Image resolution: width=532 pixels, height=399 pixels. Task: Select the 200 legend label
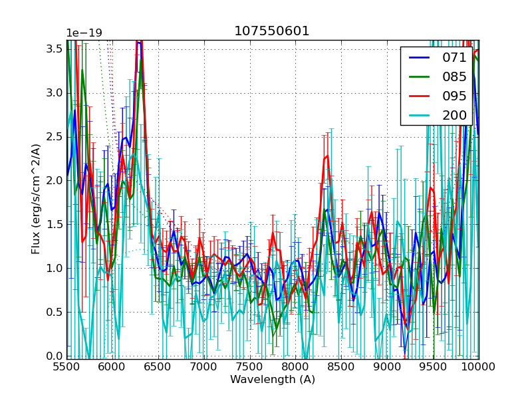pyautogui.click(x=454, y=114)
